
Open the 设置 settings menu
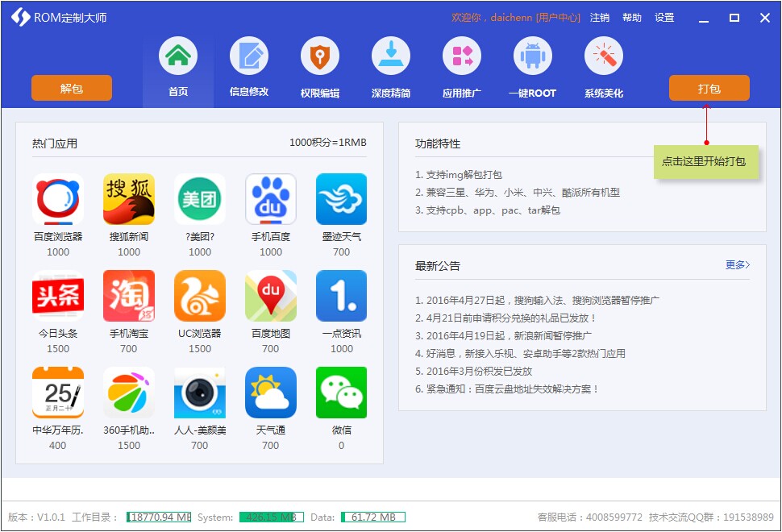click(663, 17)
